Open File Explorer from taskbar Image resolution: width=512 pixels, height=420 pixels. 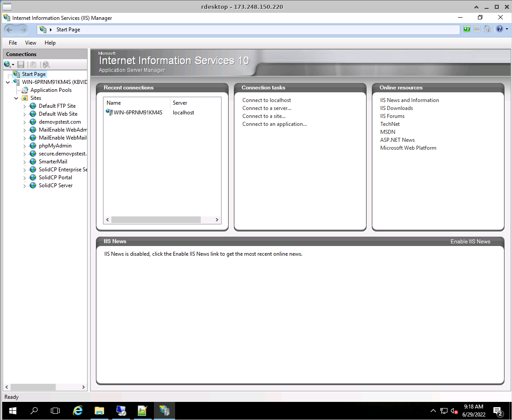click(99, 411)
